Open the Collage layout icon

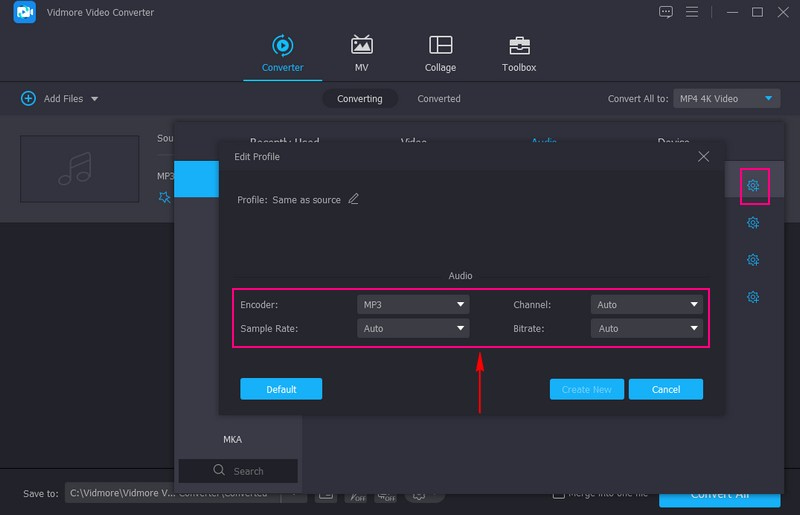coord(440,46)
